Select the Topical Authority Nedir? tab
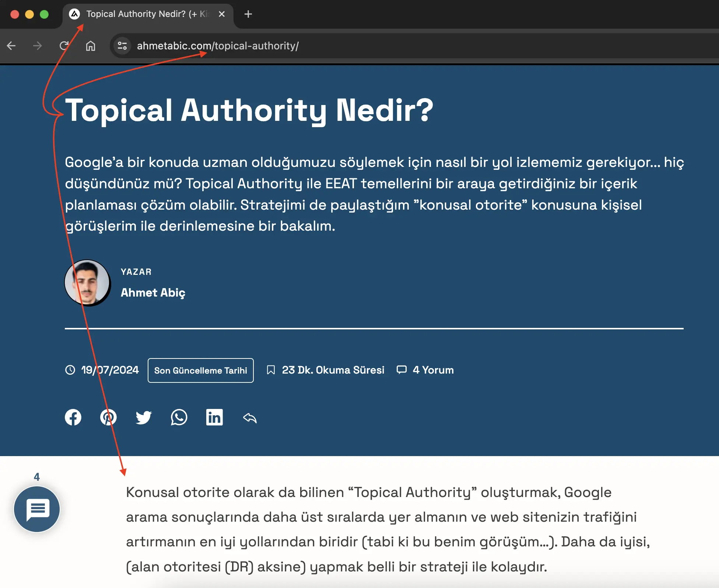Viewport: 719px width, 588px height. pyautogui.click(x=147, y=14)
